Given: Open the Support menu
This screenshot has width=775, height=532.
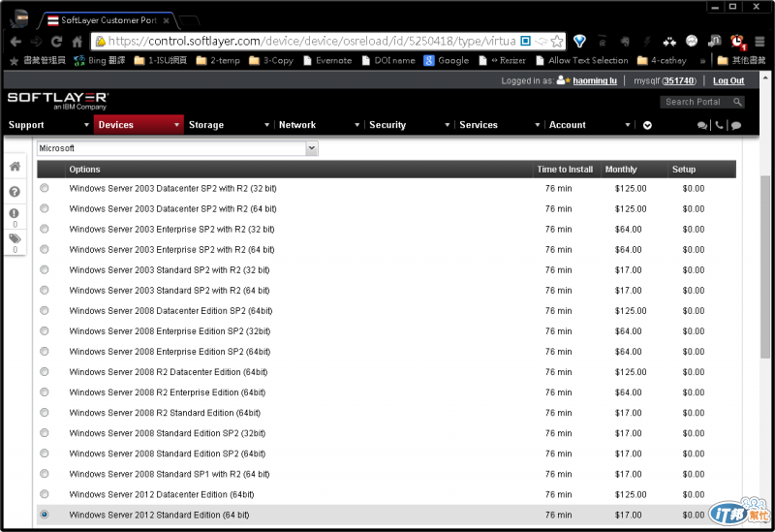Looking at the screenshot, I should [26, 125].
